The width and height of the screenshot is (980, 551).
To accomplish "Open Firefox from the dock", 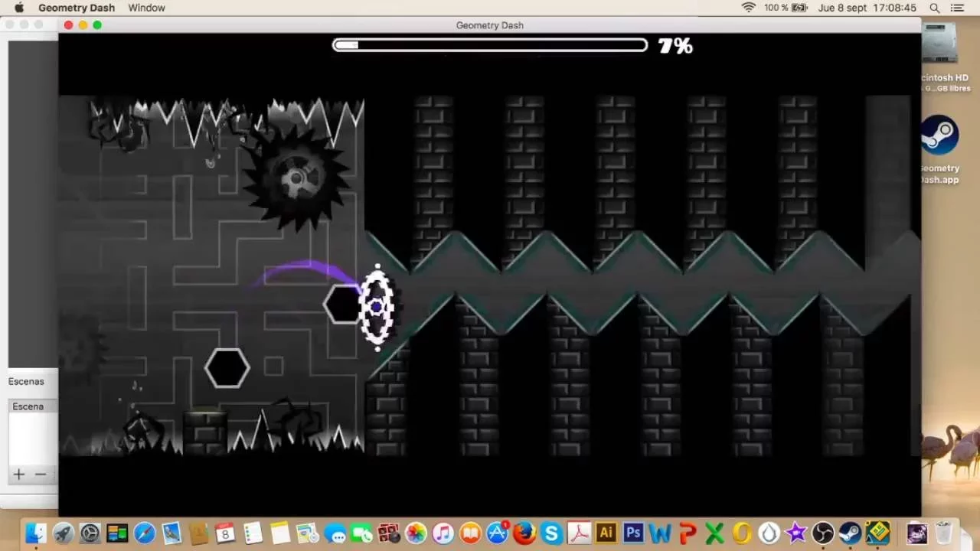I will [524, 533].
